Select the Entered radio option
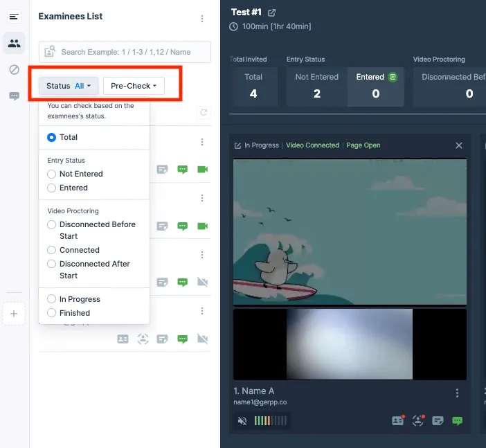486x448 pixels. pos(51,188)
